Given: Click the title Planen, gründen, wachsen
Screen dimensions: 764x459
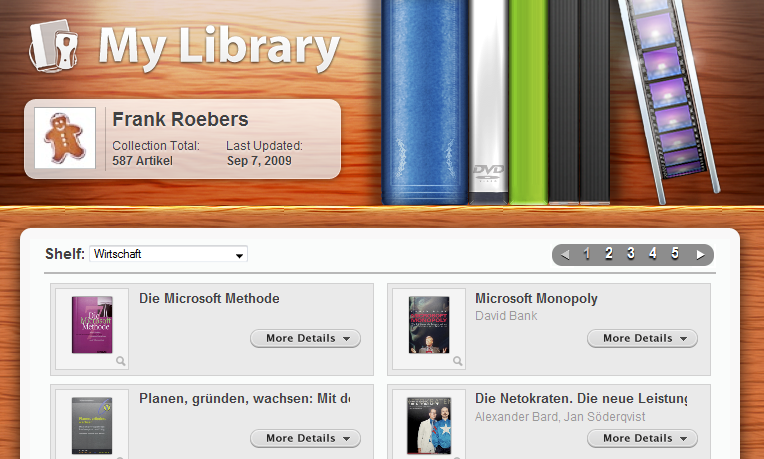Looking at the screenshot, I should tap(245, 399).
